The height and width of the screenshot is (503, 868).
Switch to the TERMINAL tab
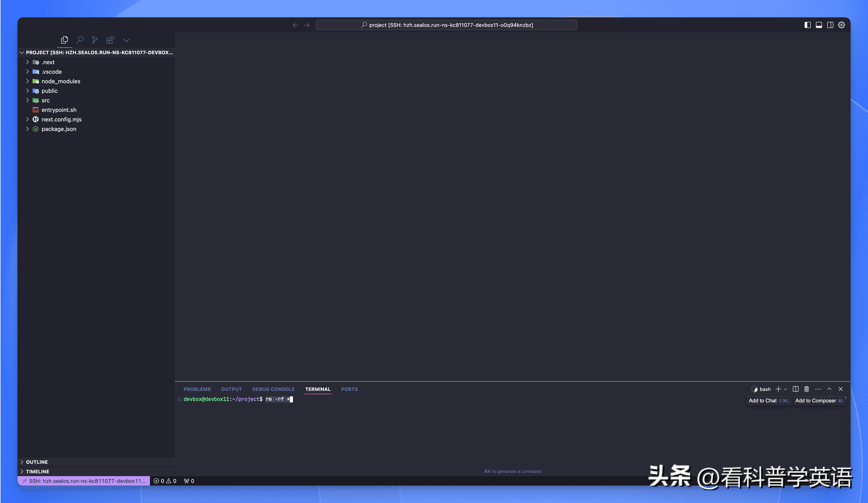tap(317, 389)
